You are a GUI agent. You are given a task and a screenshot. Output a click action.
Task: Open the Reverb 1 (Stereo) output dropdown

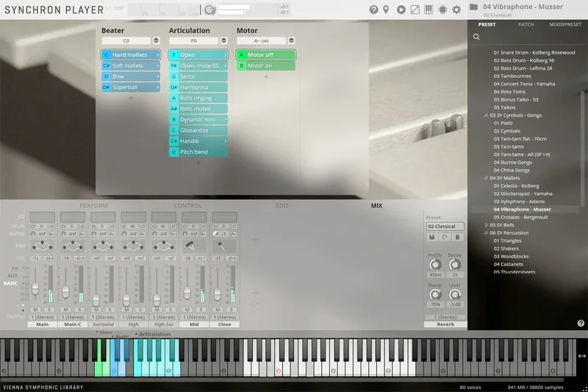[x=445, y=317]
